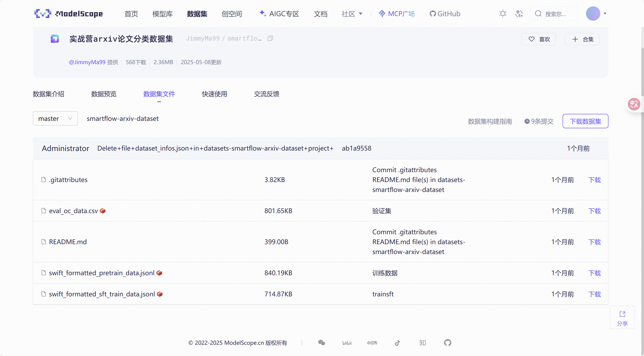Image resolution: width=644 pixels, height=356 pixels.
Task: Click the 下载数据集 button
Action: [x=585, y=121]
